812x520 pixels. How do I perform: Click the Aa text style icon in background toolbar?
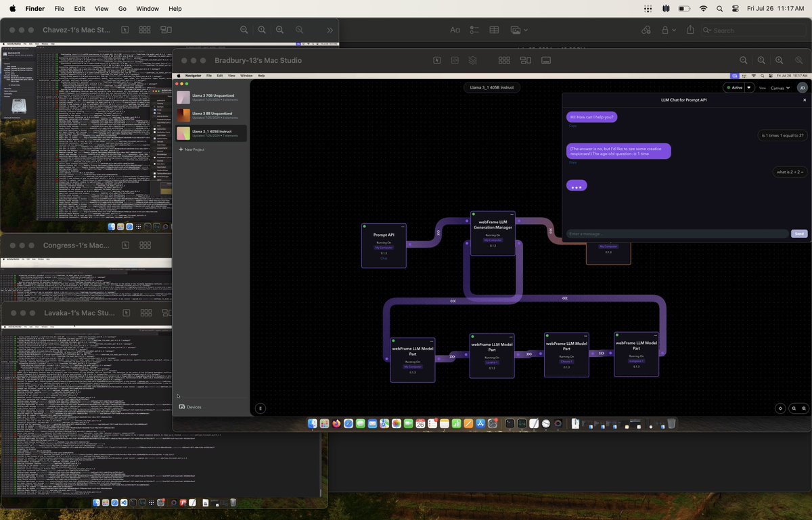click(x=455, y=30)
